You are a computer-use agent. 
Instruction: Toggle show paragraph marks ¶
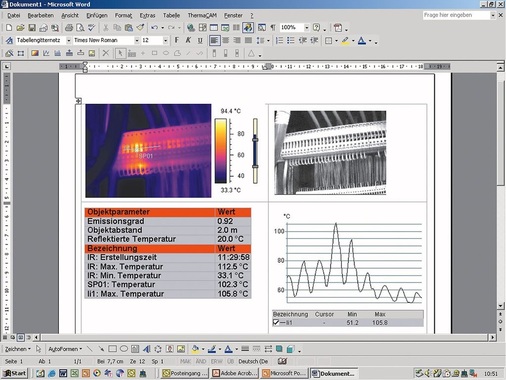coord(273,28)
